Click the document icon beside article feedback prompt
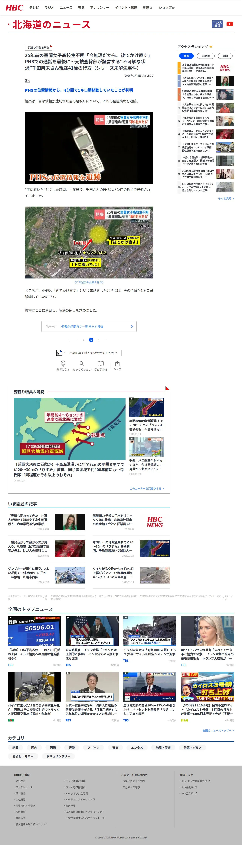242x868 pixels. pyautogui.click(x=59, y=353)
